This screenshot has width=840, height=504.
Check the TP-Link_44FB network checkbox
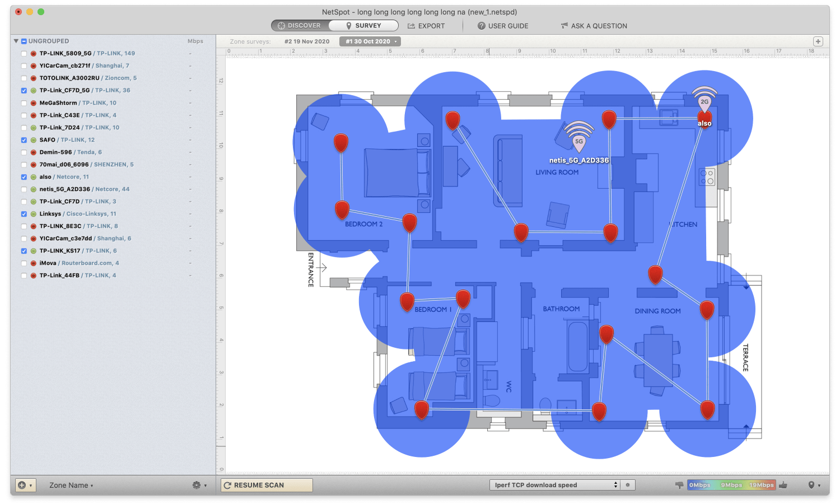[x=24, y=276]
